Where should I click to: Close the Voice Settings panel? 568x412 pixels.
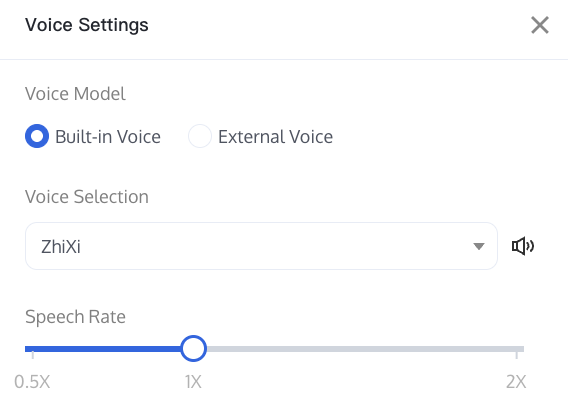[540, 25]
